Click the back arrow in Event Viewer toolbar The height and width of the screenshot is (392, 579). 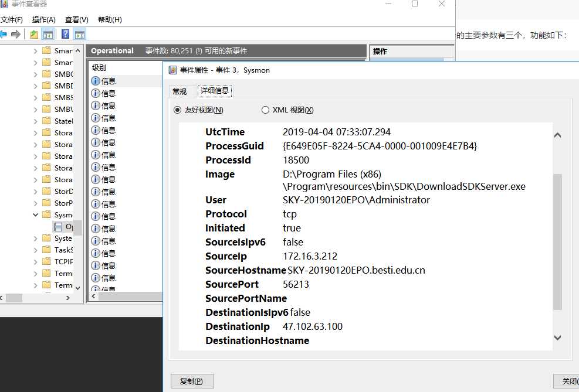pos(4,35)
